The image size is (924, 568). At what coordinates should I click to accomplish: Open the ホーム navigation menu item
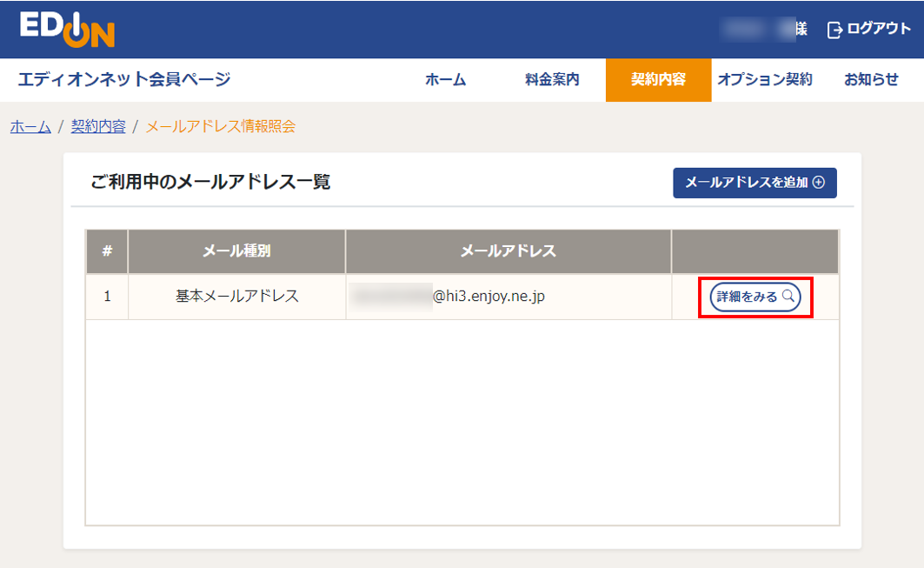tap(448, 79)
